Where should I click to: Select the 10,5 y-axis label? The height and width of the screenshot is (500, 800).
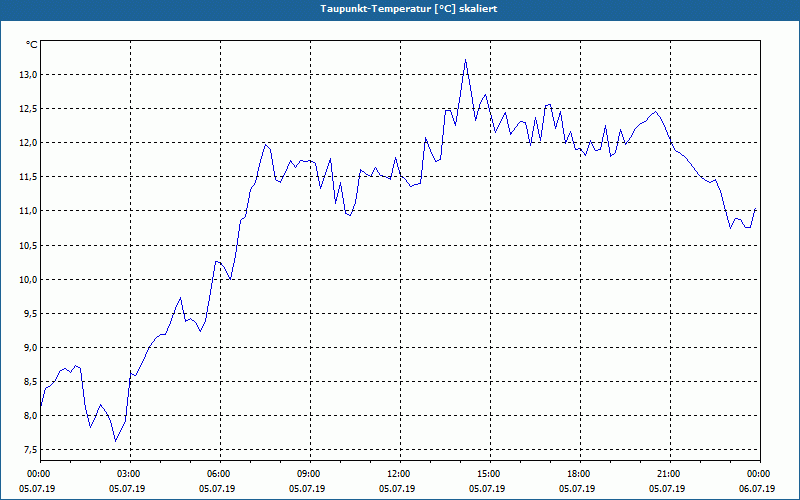pos(29,245)
